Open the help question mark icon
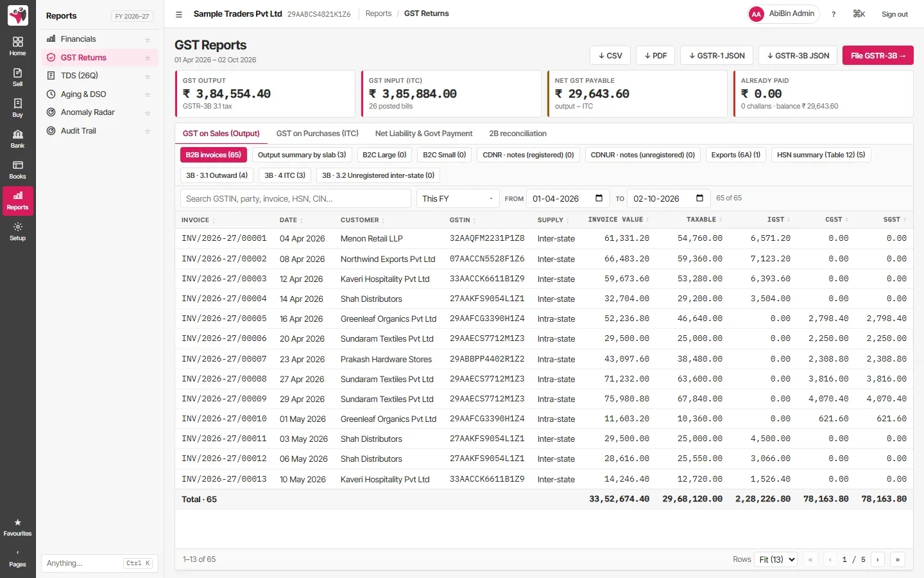The height and width of the screenshot is (578, 924). [834, 14]
